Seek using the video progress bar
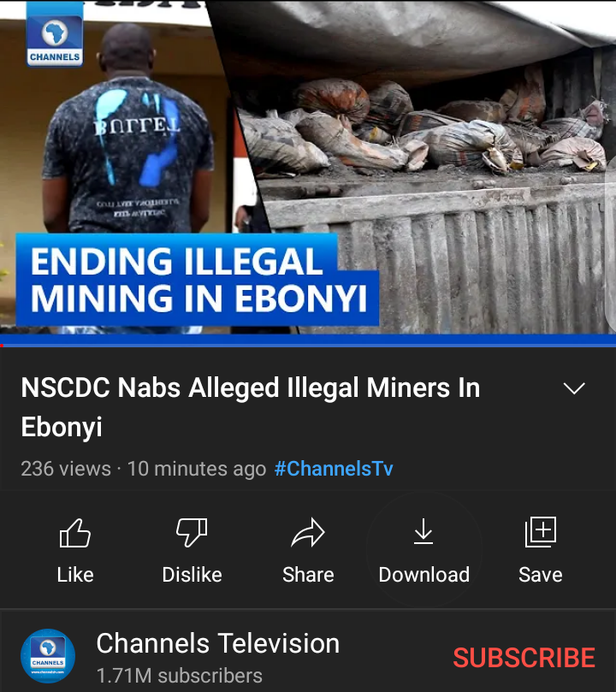This screenshot has height=692, width=616. tap(308, 345)
